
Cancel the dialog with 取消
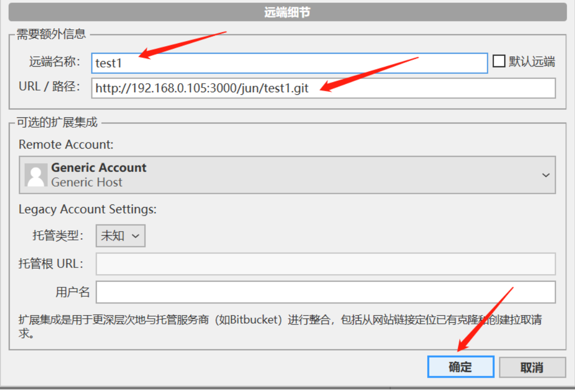tap(532, 367)
